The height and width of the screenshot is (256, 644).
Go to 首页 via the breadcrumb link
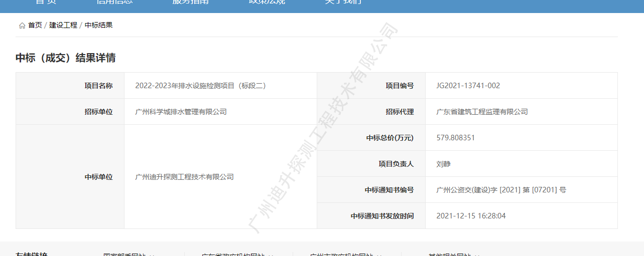click(x=35, y=25)
